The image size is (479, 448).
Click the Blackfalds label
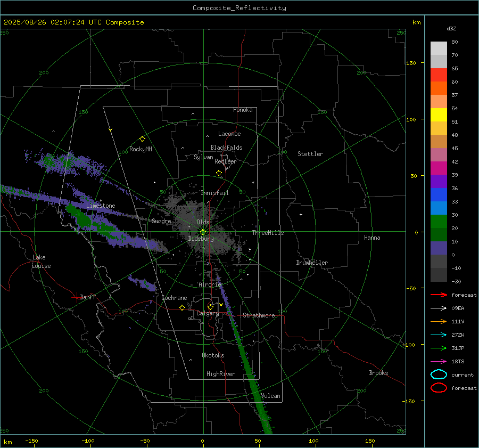click(226, 148)
